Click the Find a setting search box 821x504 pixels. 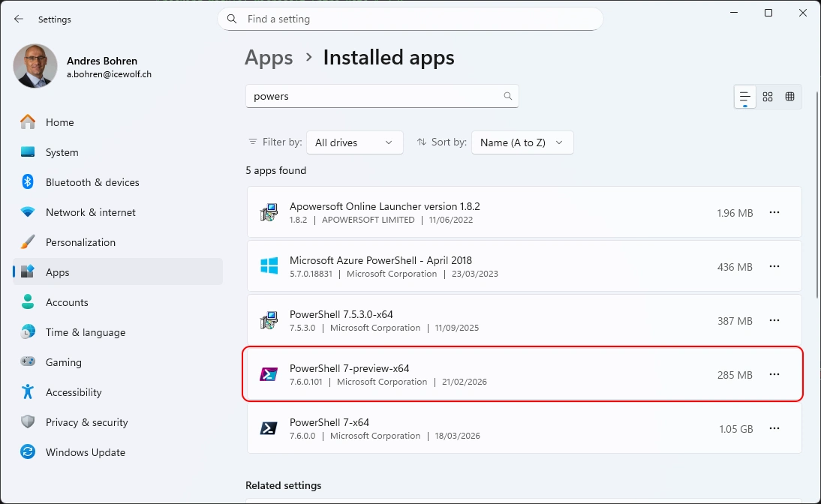410,19
